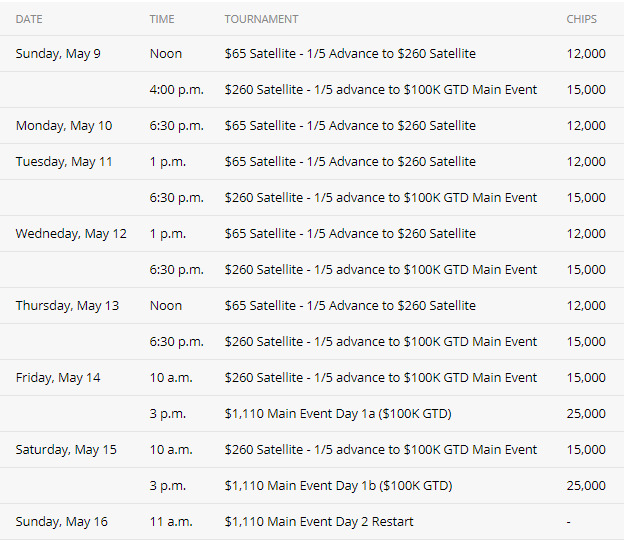
Task: Select the Wedneday, May 12 date cell
Action: click(x=71, y=234)
